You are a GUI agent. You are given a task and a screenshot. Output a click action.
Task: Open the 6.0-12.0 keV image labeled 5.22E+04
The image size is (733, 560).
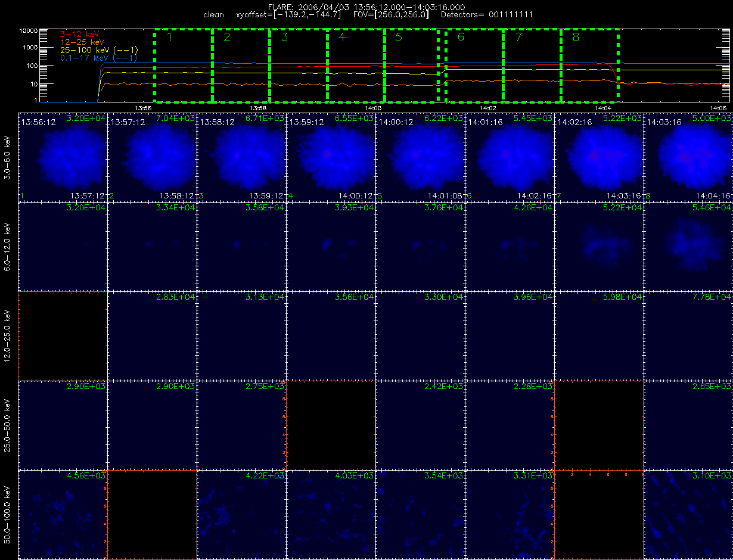pyautogui.click(x=599, y=246)
